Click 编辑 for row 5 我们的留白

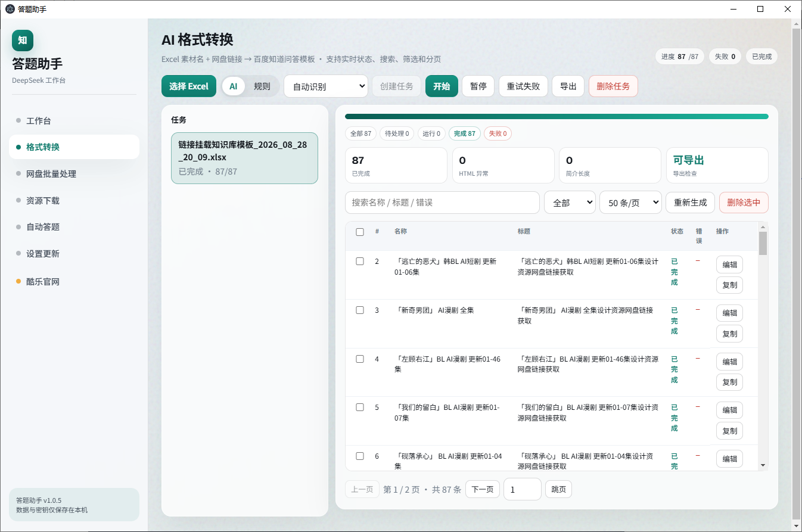tap(729, 410)
